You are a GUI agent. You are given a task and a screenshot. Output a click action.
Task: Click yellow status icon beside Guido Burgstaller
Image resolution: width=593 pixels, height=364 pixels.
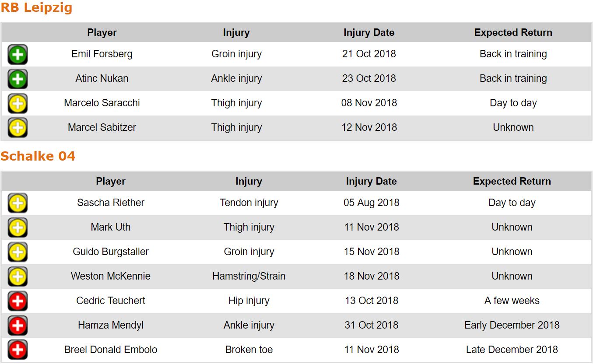coord(18,252)
